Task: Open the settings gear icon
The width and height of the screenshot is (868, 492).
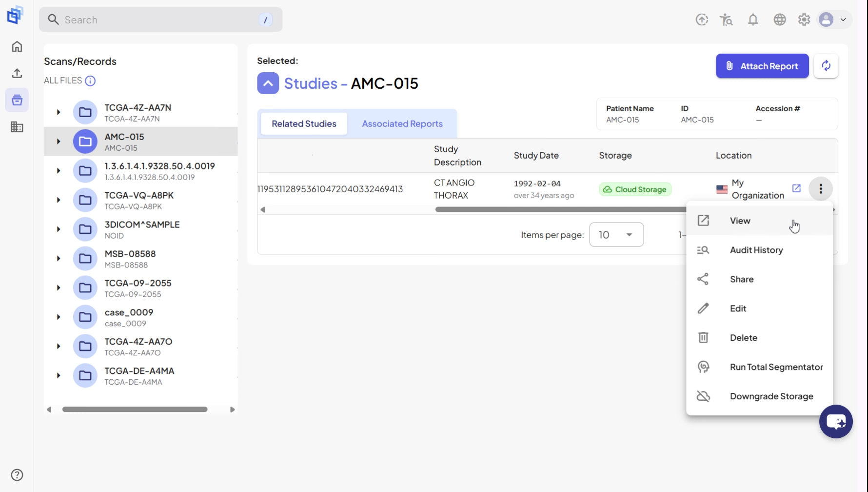Action: (804, 20)
